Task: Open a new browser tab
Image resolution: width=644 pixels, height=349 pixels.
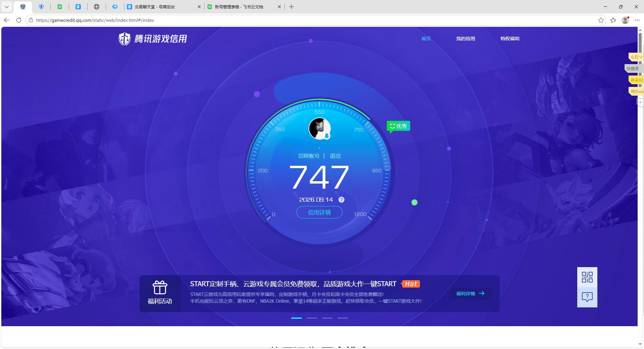Action: (291, 7)
